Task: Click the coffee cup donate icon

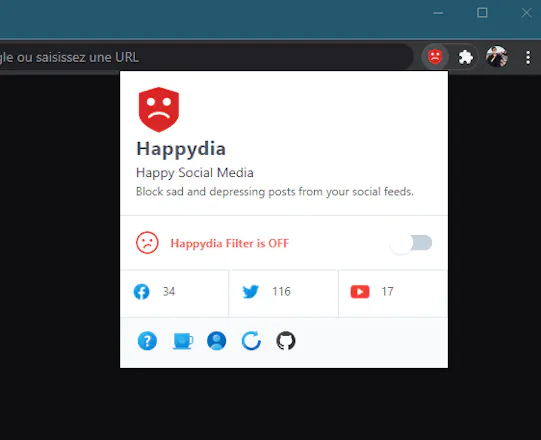Action: [x=183, y=341]
